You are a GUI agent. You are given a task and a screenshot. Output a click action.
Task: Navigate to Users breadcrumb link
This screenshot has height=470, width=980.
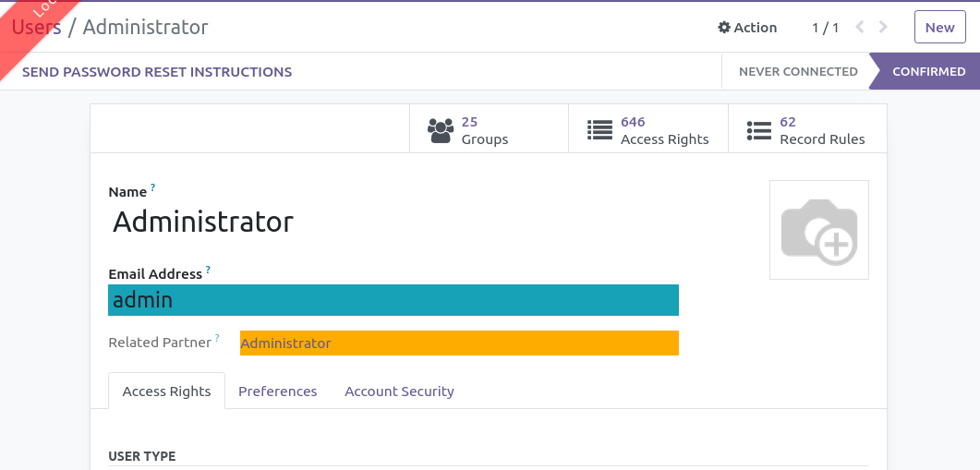click(37, 28)
